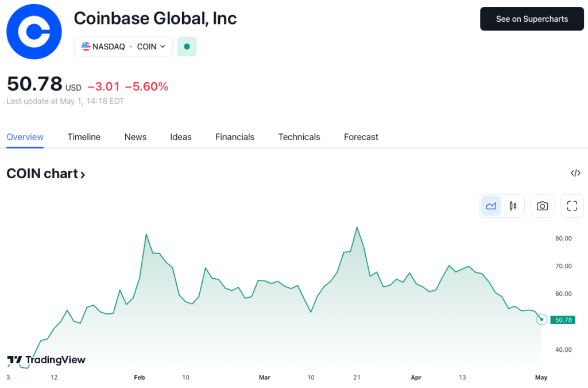Open the embed code icon beside COIN chart
588x388 pixels.
pos(575,173)
